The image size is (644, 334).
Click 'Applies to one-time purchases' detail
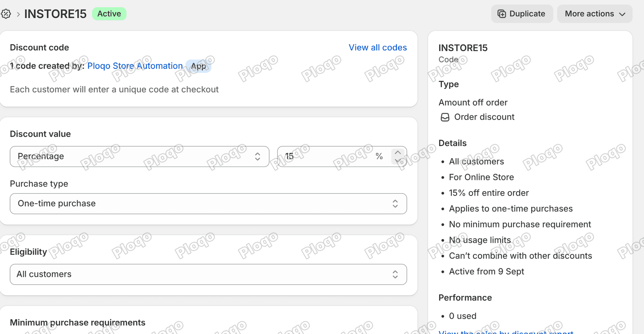(x=511, y=208)
